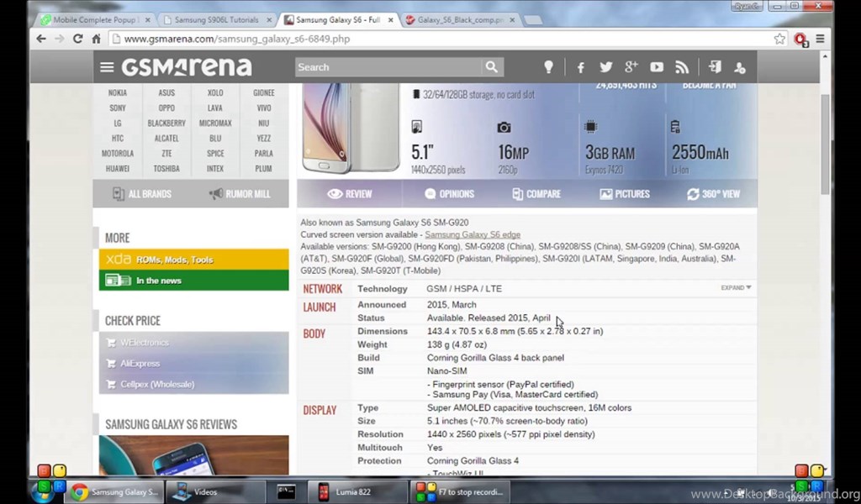Open the HTC brand link
The width and height of the screenshot is (861, 504).
[118, 139]
